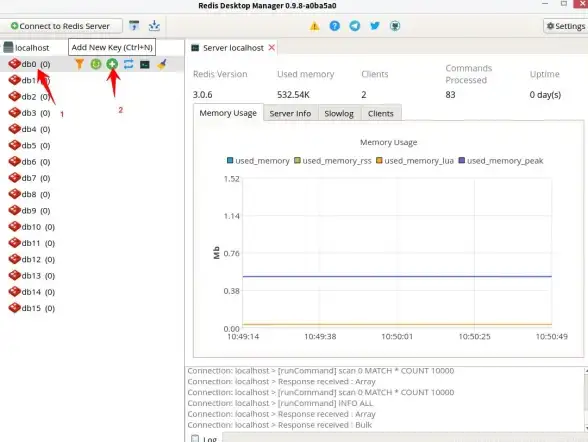Toggle the used_memory legend swatch

pyautogui.click(x=230, y=160)
